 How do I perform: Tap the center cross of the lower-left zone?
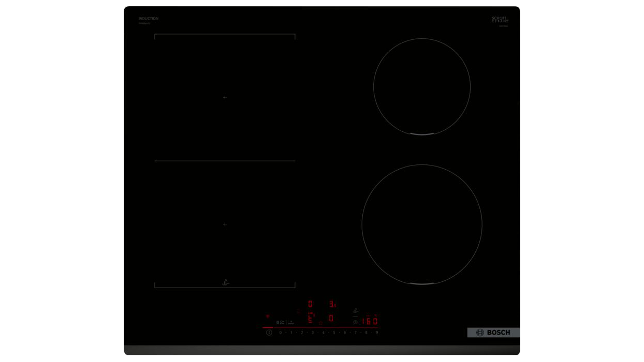coord(225,224)
